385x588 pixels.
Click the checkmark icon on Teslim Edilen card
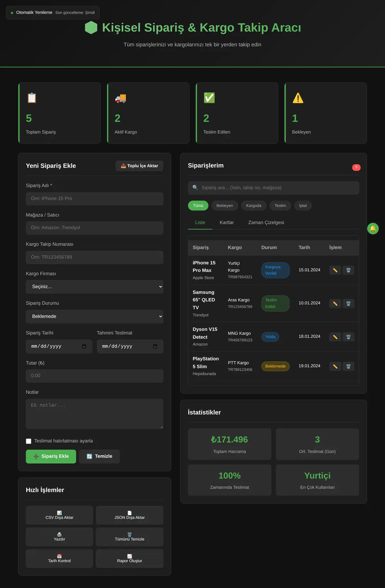(209, 98)
